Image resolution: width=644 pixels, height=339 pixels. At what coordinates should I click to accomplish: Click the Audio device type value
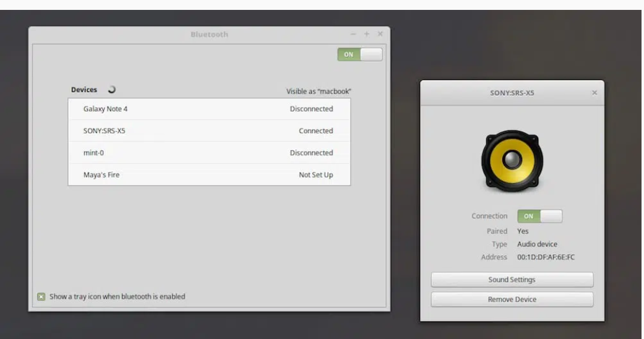[x=537, y=244]
